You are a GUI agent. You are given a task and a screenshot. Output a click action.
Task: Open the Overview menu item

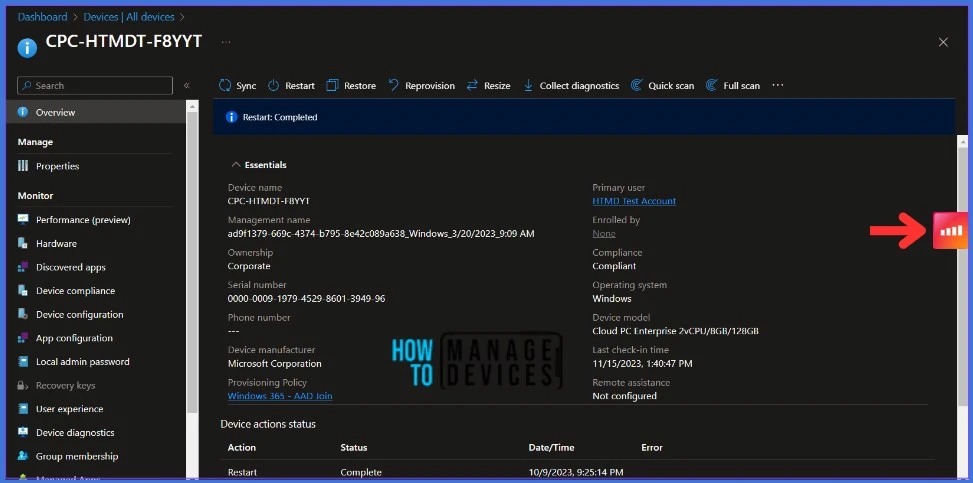pos(96,112)
